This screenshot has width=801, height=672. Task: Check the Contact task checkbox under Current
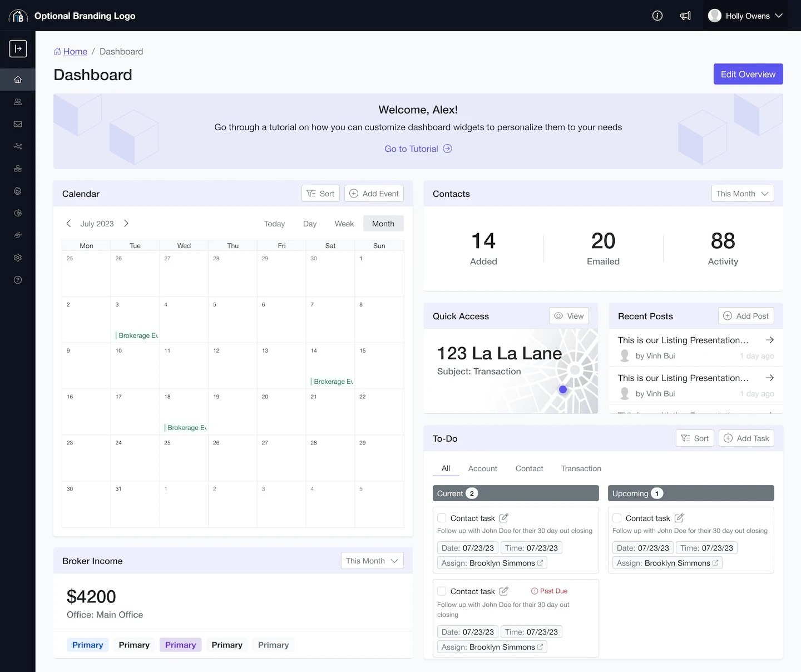click(x=442, y=518)
